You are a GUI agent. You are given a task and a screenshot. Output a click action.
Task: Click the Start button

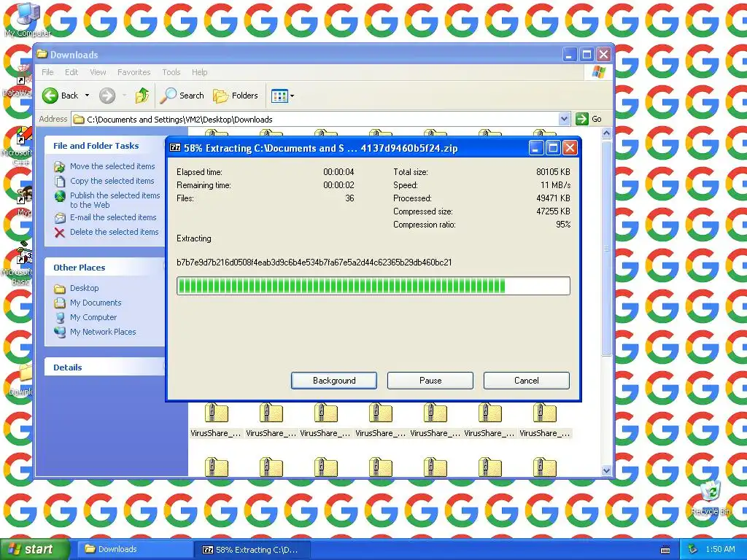[x=34, y=549]
